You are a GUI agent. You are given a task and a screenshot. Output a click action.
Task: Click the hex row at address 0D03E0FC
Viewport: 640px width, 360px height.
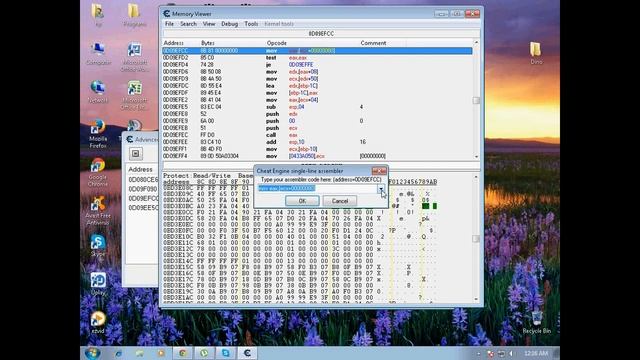click(x=300, y=230)
